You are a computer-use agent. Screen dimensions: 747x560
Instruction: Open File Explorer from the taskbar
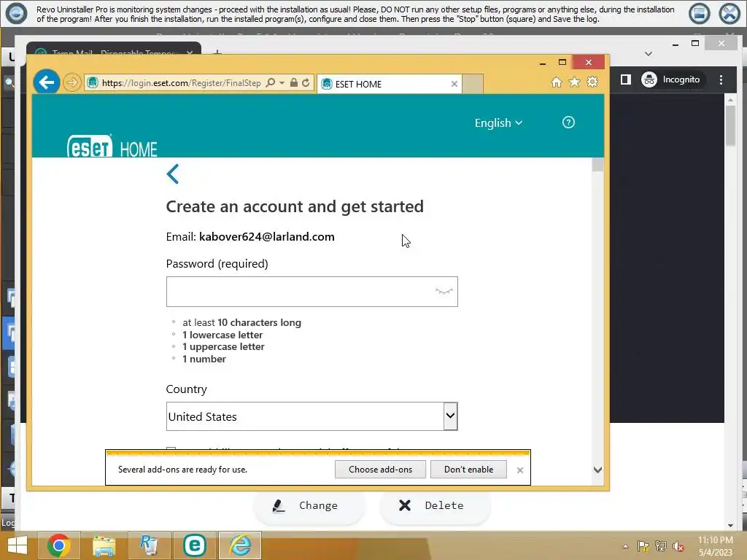(x=104, y=545)
